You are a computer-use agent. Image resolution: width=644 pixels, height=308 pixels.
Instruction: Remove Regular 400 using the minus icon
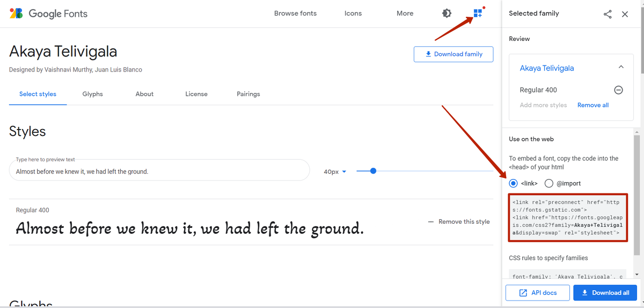[618, 90]
